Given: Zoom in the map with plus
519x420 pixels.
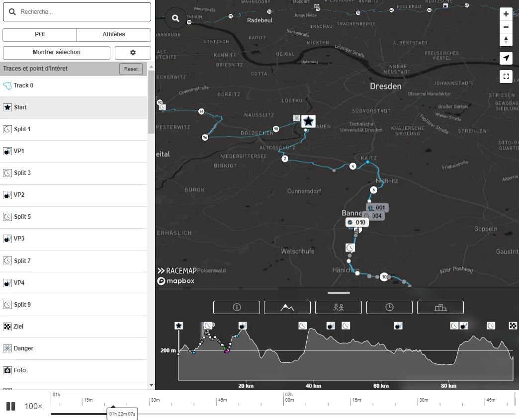Looking at the screenshot, I should point(506,14).
